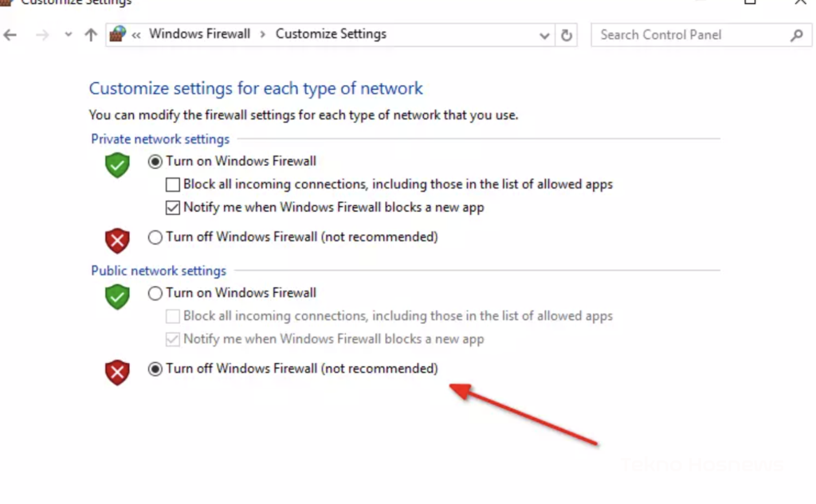Click the Customize Settings breadcrumb

331,33
